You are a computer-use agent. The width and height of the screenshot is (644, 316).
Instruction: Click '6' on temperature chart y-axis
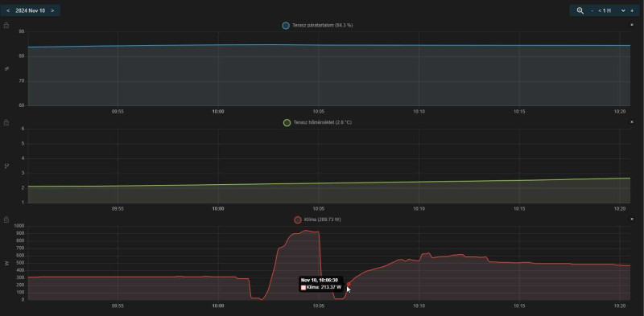[23, 129]
